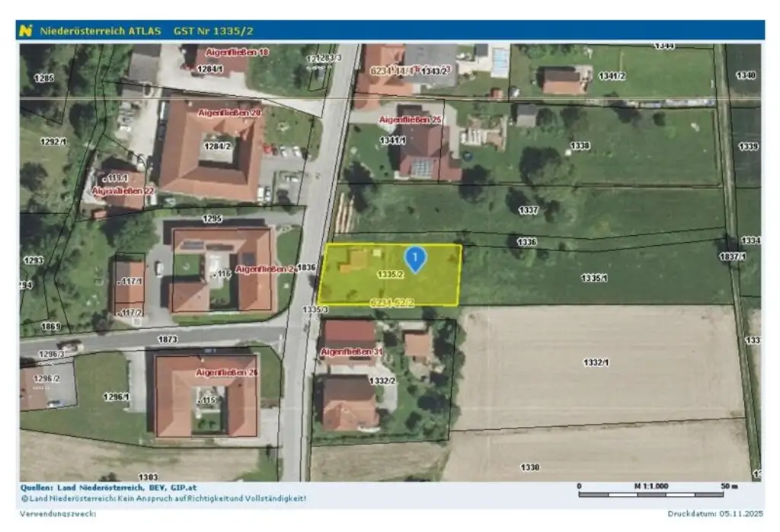Image resolution: width=780 pixels, height=532 pixels.
Task: Click the parcel label 1330
Action: pyautogui.click(x=530, y=467)
